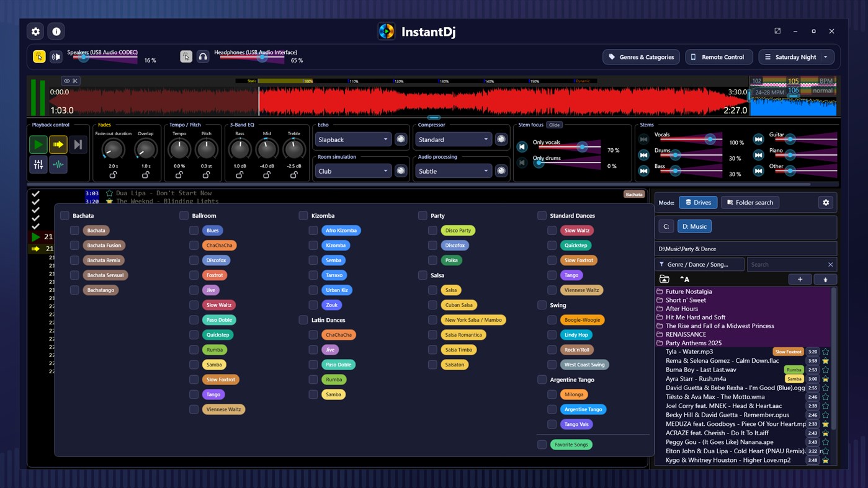
Task: Click the parent folder icon in file browser
Action: click(664, 279)
